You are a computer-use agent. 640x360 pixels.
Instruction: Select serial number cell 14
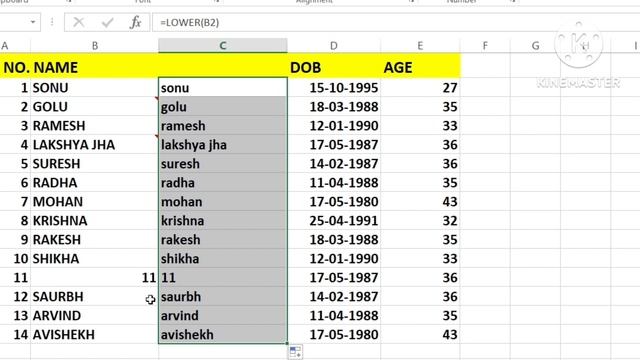[x=16, y=334]
